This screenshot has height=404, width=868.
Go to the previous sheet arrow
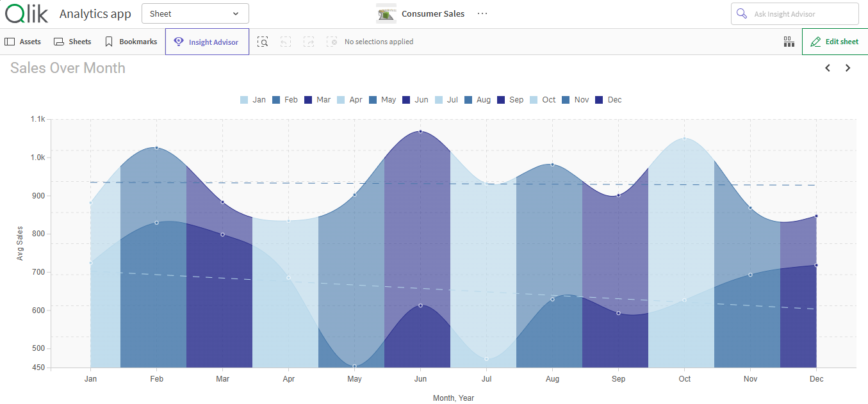pyautogui.click(x=828, y=68)
